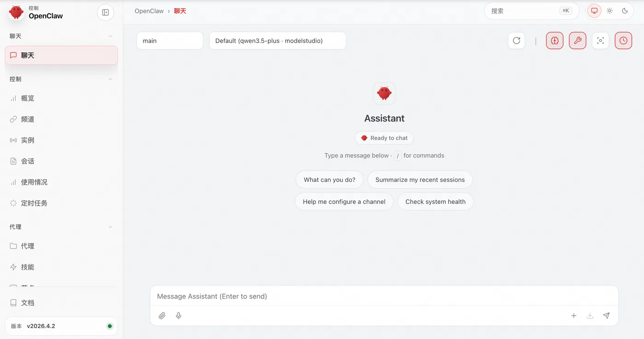
Task: Open the 代理 folder nav item
Action: pyautogui.click(x=61, y=246)
